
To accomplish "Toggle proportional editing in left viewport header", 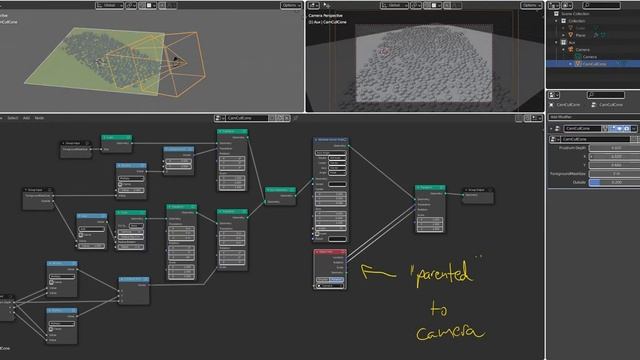I will pyautogui.click(x=163, y=5).
